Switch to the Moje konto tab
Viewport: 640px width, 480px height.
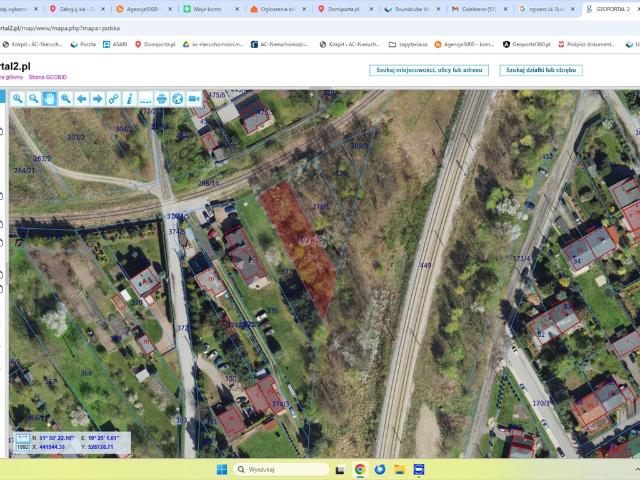pos(211,9)
